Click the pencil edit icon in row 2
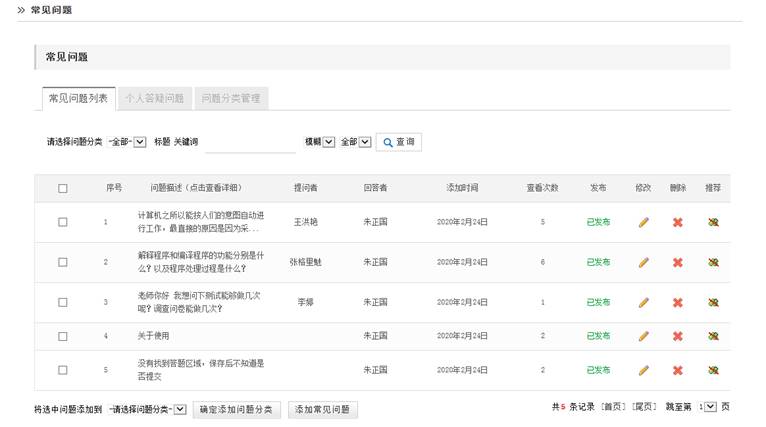 coord(643,262)
